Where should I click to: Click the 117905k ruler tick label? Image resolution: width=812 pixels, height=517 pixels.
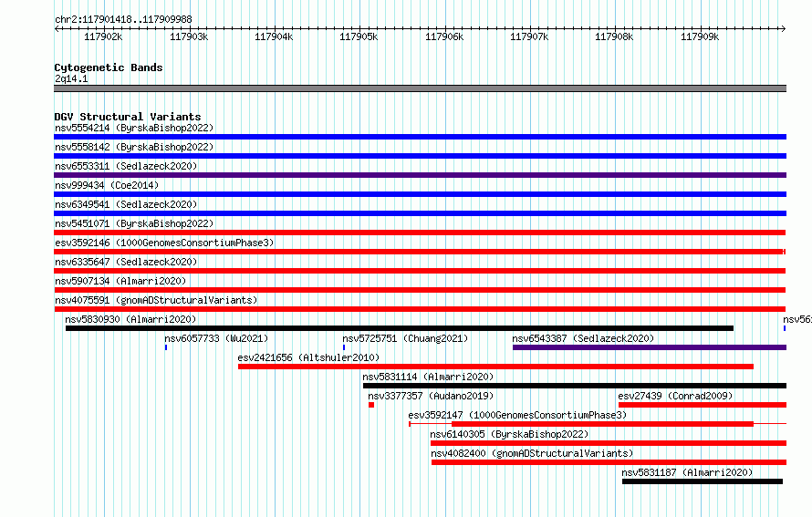(x=359, y=36)
